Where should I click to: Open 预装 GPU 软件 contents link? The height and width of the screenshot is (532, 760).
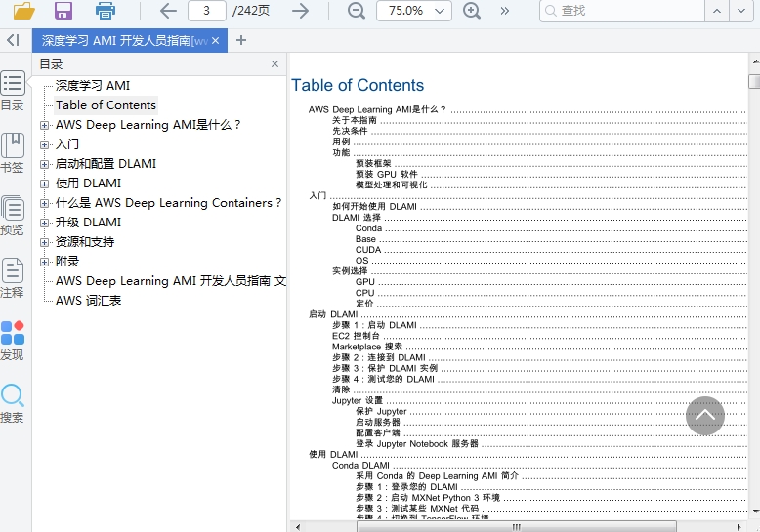pyautogui.click(x=386, y=174)
